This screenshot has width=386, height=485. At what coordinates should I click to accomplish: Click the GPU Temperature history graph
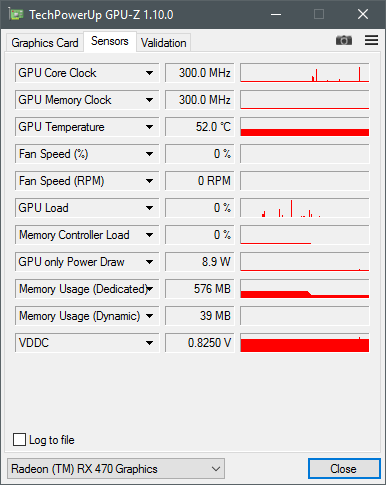click(x=305, y=127)
